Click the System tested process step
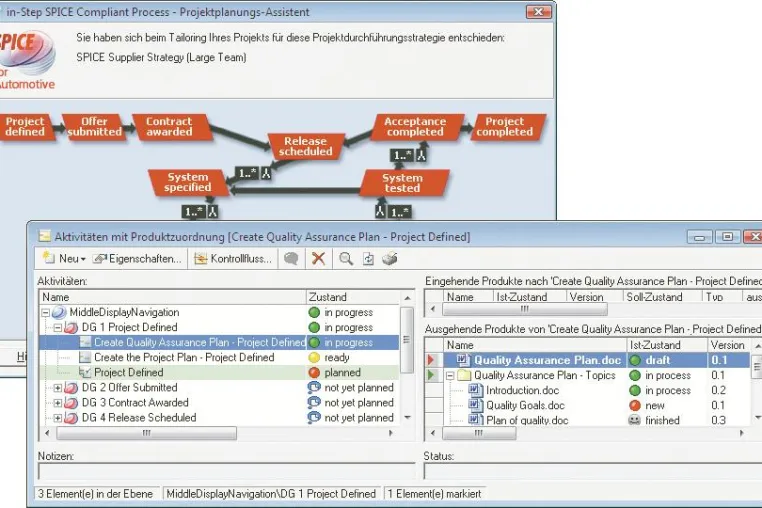Viewport: 762px width, 508px height. tap(402, 183)
